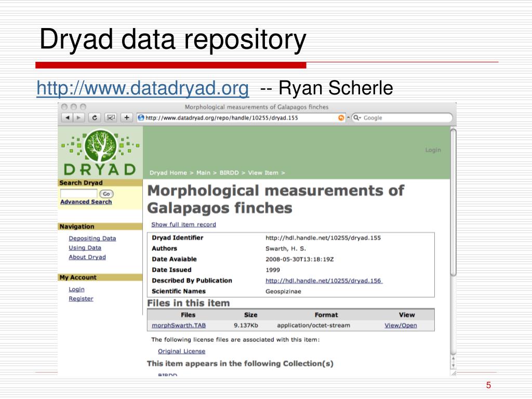
Task: Click Login in the green header
Action: point(433,150)
